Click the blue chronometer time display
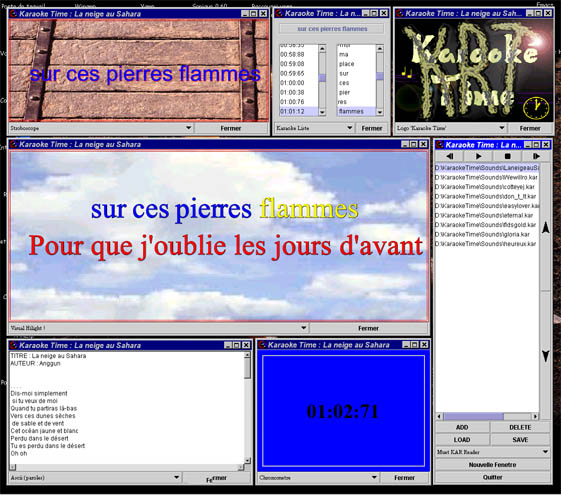Screen dimensions: 561x495 (343, 411)
